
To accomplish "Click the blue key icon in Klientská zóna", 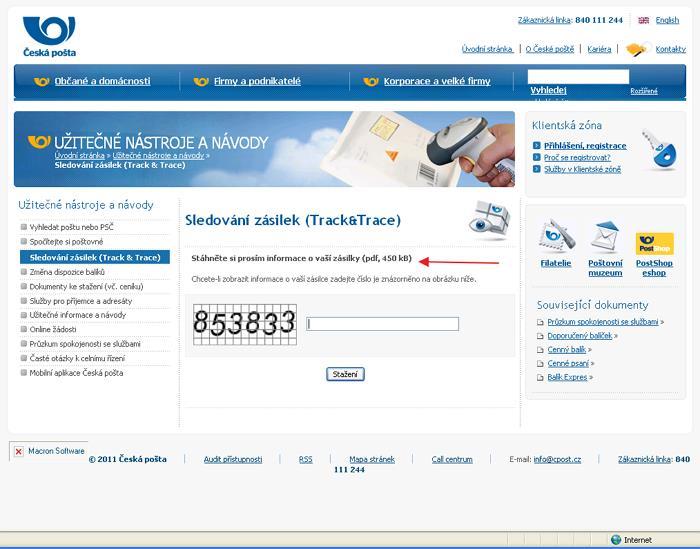I will click(x=660, y=150).
